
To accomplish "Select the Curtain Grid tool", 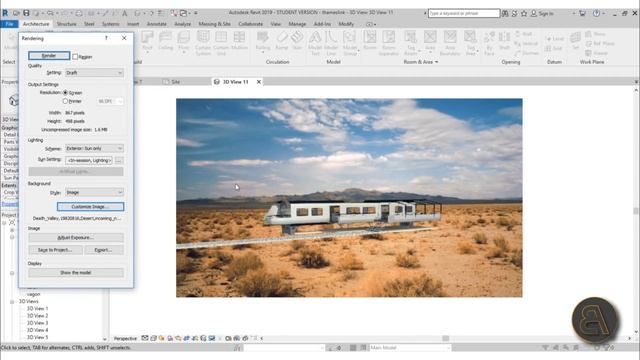I will click(x=221, y=43).
